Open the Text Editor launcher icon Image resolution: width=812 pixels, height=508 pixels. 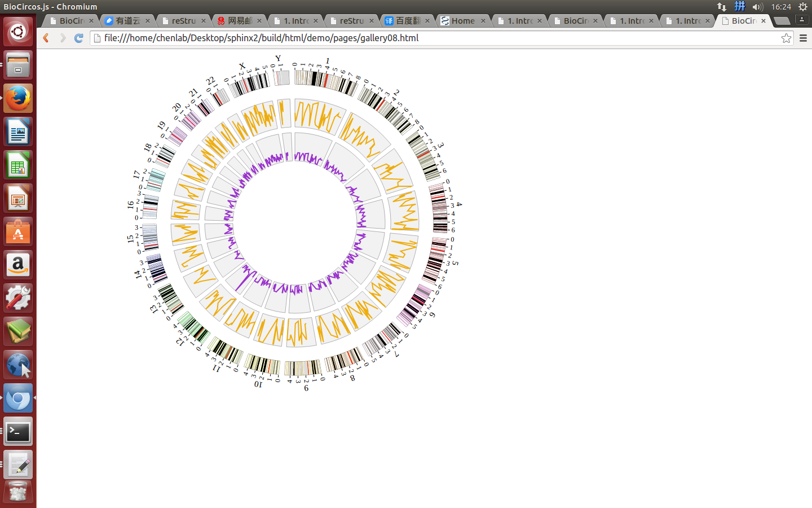click(18, 465)
